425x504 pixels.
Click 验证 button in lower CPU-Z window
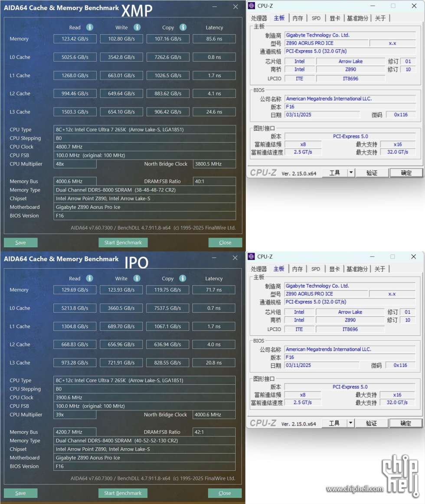pyautogui.click(x=371, y=423)
